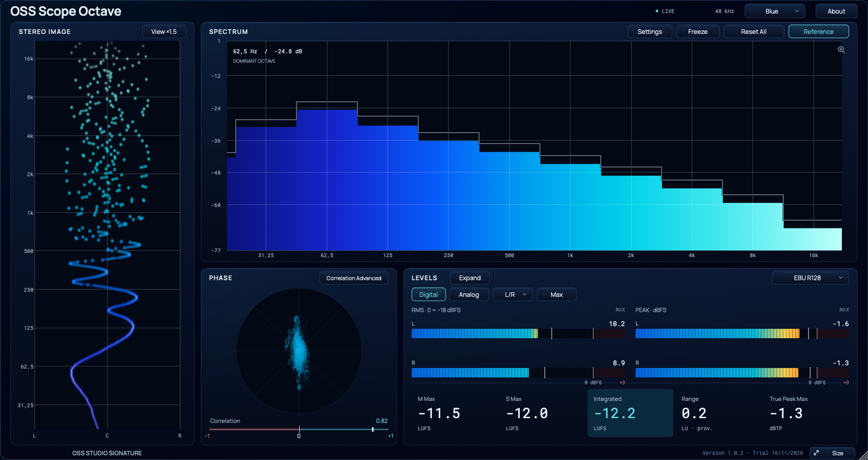Image resolution: width=868 pixels, height=460 pixels.
Task: Click the magnifier zoom icon in Spectrum
Action: click(841, 50)
